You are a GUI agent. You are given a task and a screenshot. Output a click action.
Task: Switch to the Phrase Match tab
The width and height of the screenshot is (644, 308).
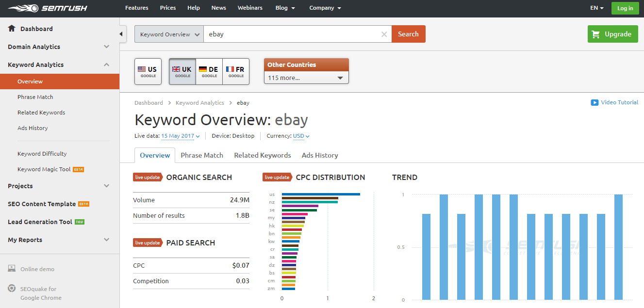click(202, 155)
